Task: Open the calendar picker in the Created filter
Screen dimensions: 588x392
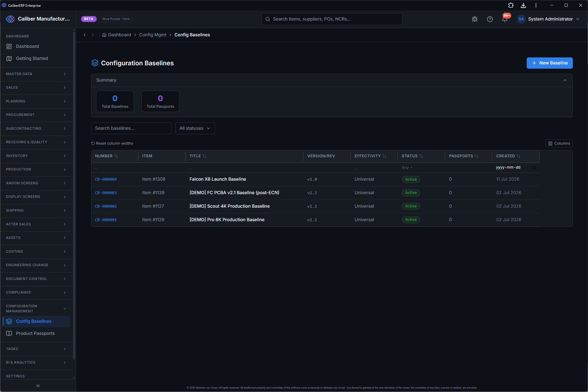Action: point(534,168)
